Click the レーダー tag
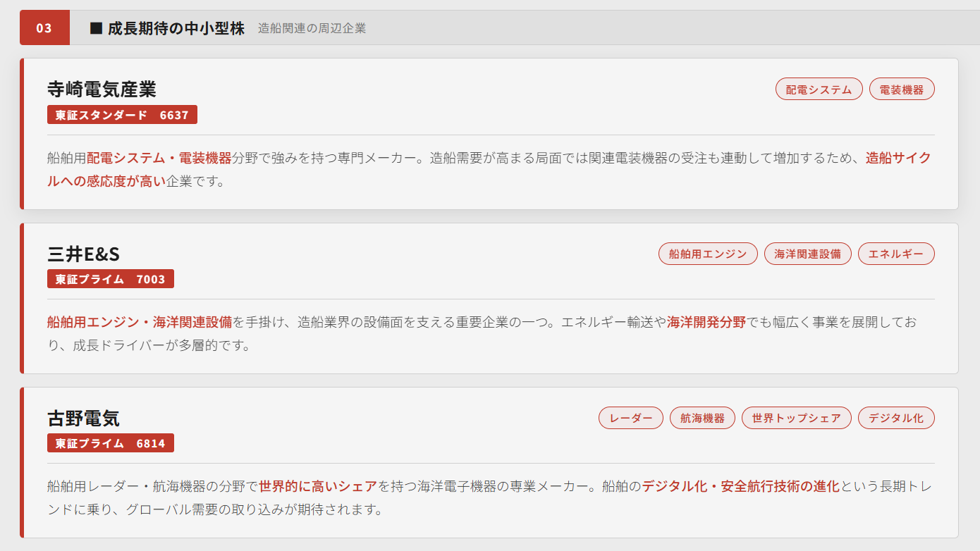The image size is (980, 551). pyautogui.click(x=631, y=418)
